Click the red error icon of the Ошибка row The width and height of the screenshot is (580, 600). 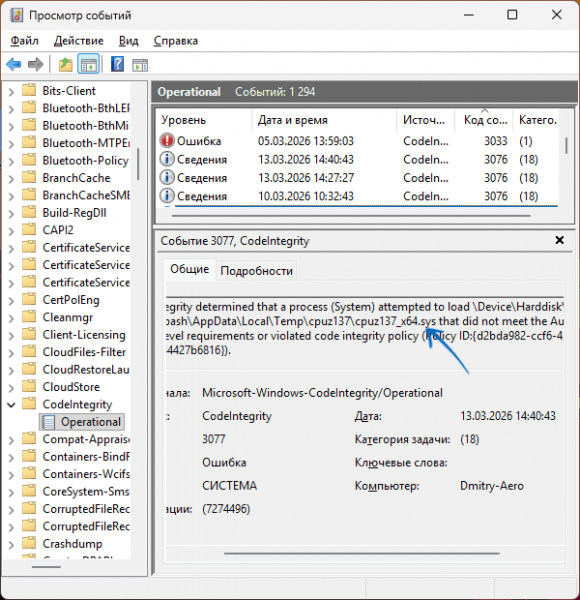[x=167, y=141]
